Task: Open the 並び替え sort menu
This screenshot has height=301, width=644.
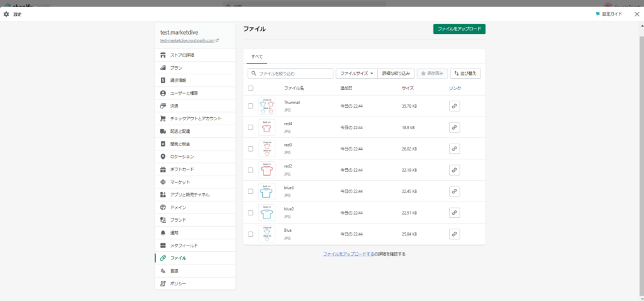Action: click(465, 74)
